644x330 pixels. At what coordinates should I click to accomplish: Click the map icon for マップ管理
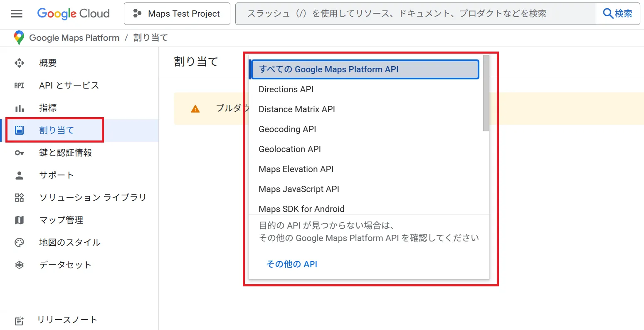click(20, 220)
